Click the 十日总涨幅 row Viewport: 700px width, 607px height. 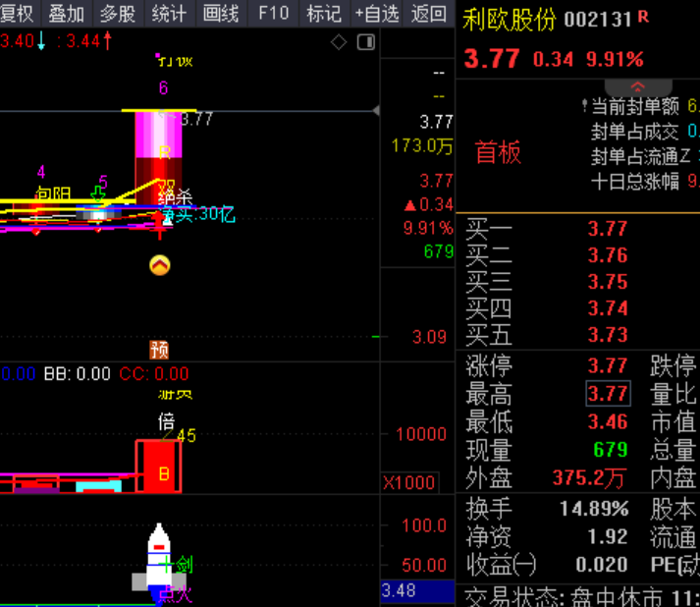645,182
